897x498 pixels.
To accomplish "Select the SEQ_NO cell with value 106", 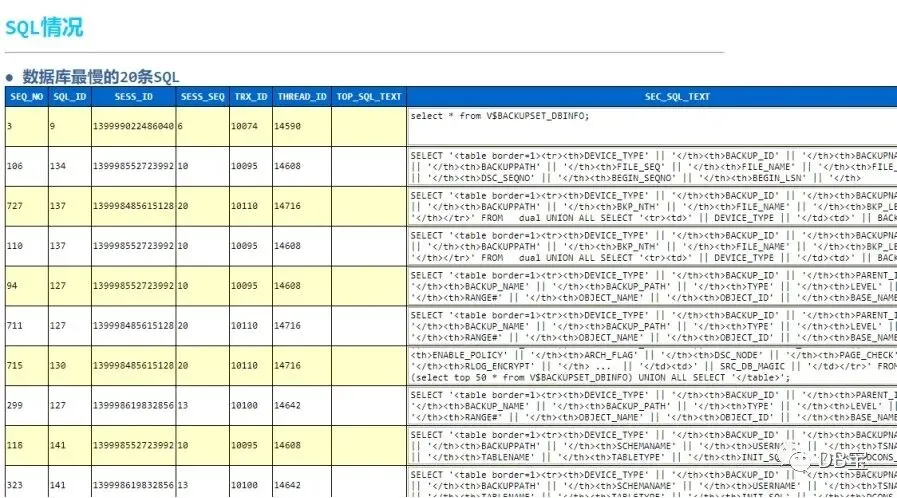I will [27, 166].
